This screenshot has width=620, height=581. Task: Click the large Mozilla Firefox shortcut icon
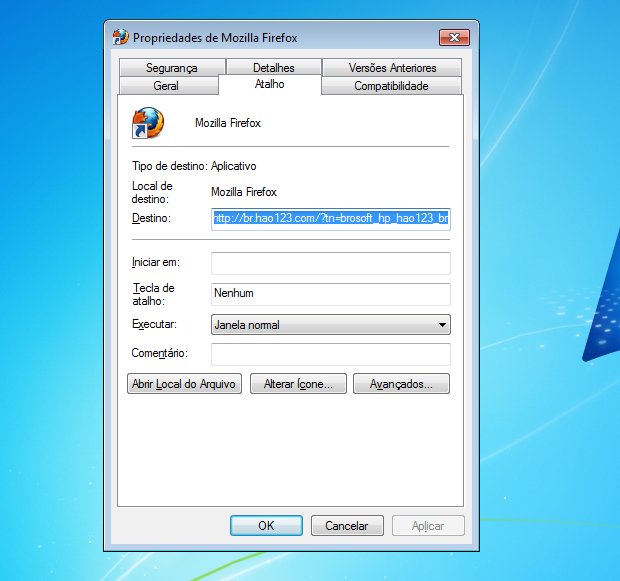coord(148,123)
